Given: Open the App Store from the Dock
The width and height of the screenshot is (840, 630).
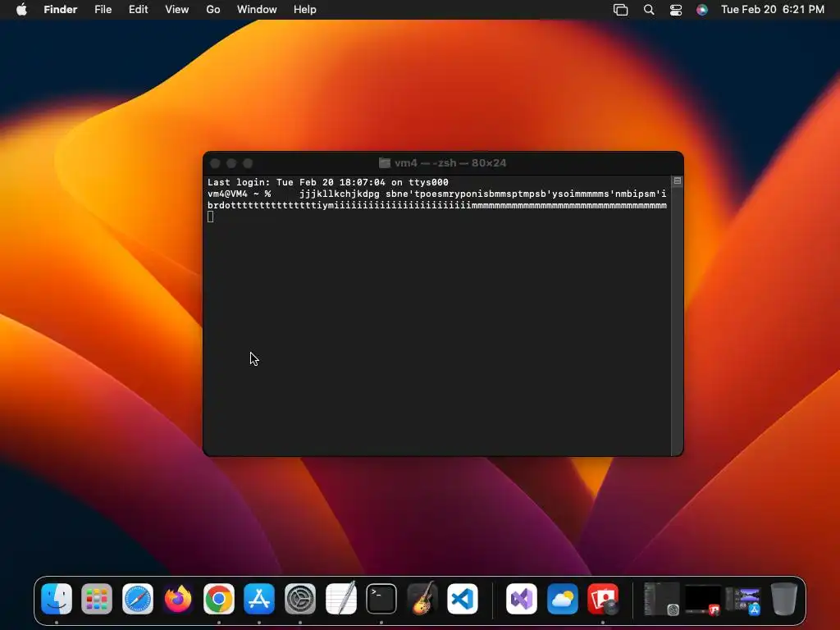Looking at the screenshot, I should pyautogui.click(x=259, y=599).
